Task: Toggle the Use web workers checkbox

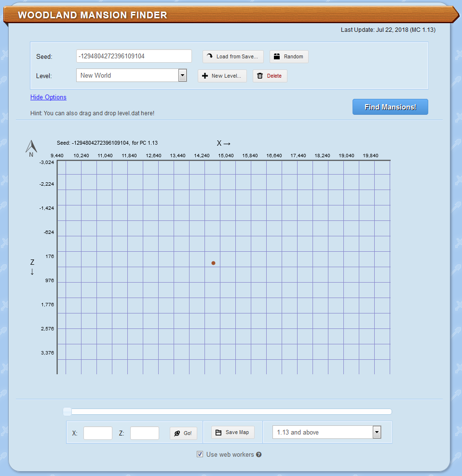Action: pyautogui.click(x=200, y=454)
